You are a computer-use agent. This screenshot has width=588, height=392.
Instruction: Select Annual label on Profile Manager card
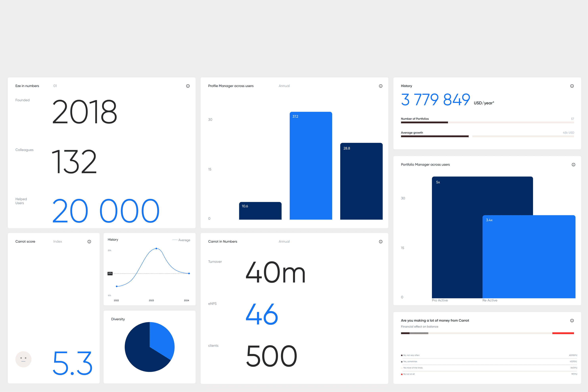(x=284, y=86)
